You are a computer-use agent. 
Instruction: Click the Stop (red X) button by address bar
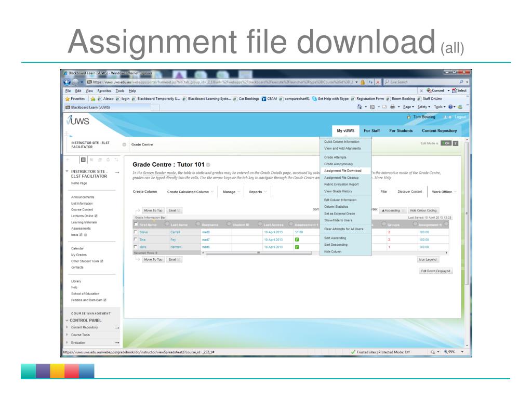click(377, 82)
